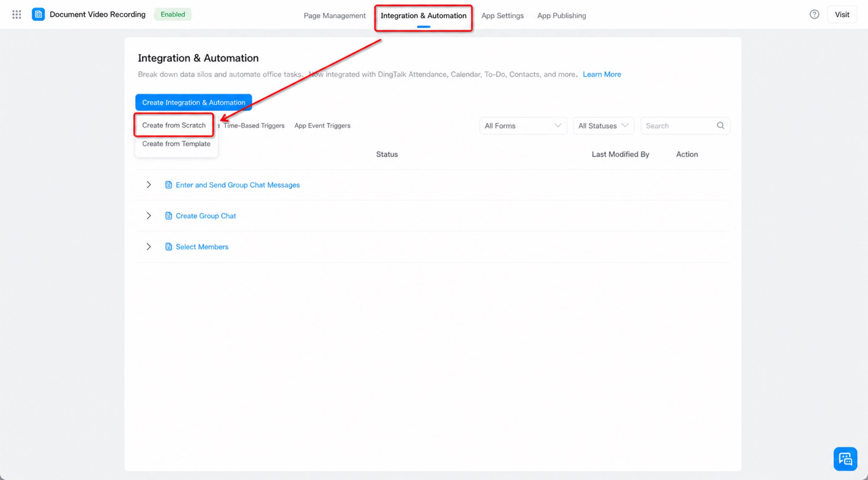
Task: Expand the Create Group Chat row
Action: pos(149,216)
